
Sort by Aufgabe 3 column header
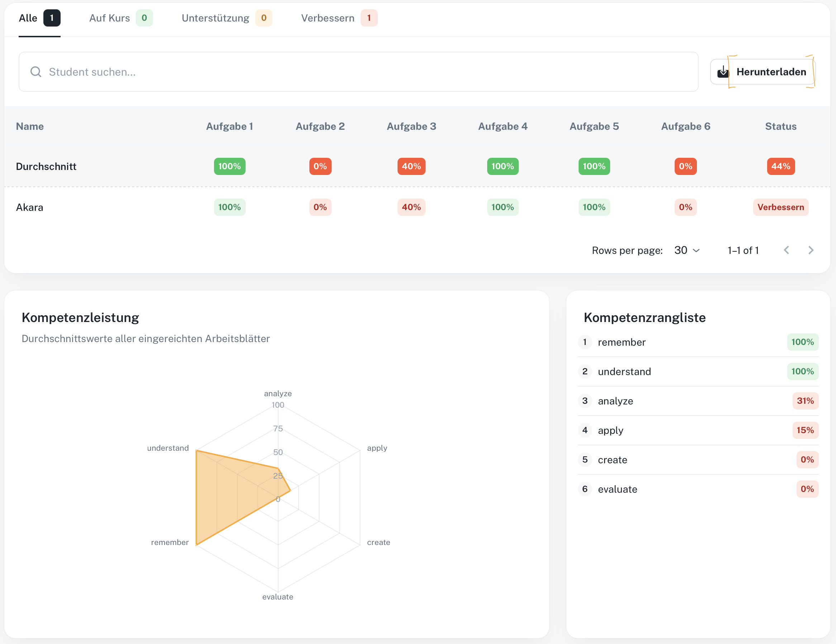pos(411,126)
